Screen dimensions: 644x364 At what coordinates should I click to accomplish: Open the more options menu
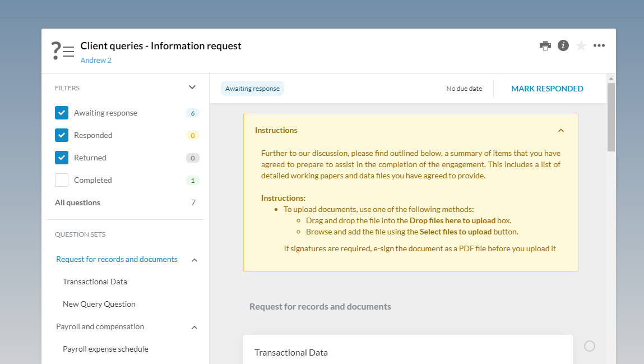click(599, 45)
